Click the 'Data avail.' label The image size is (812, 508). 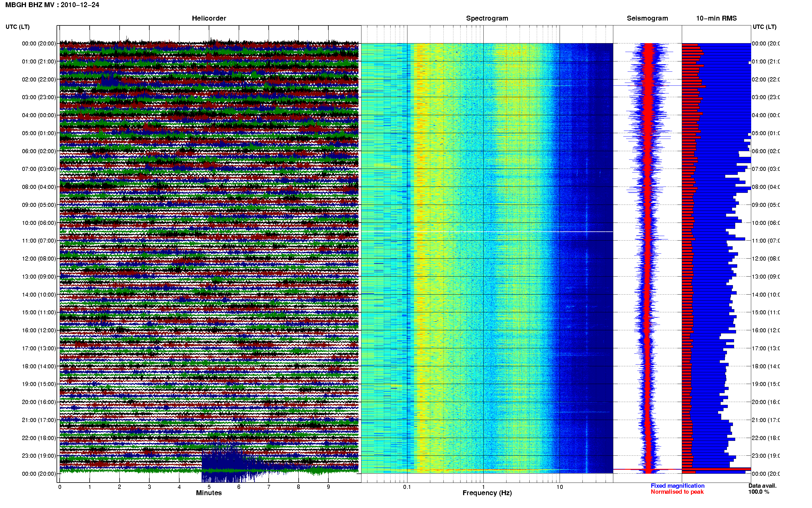(762, 486)
